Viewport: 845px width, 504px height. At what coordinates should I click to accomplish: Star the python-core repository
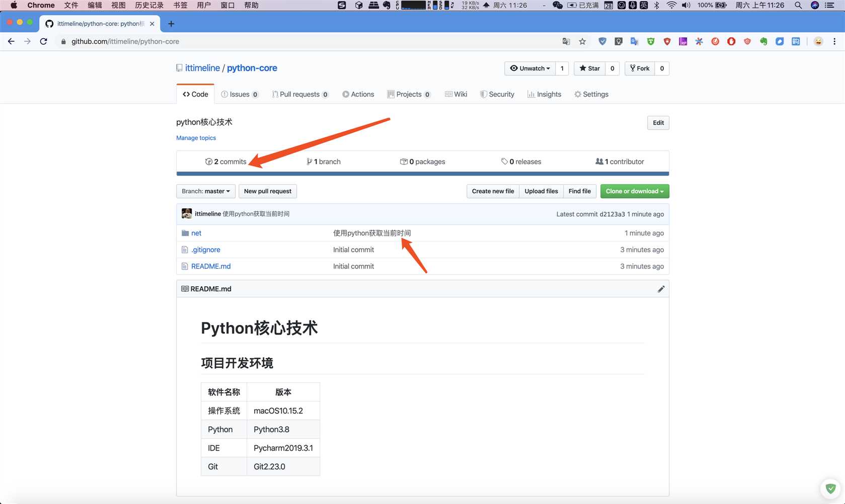click(x=589, y=68)
